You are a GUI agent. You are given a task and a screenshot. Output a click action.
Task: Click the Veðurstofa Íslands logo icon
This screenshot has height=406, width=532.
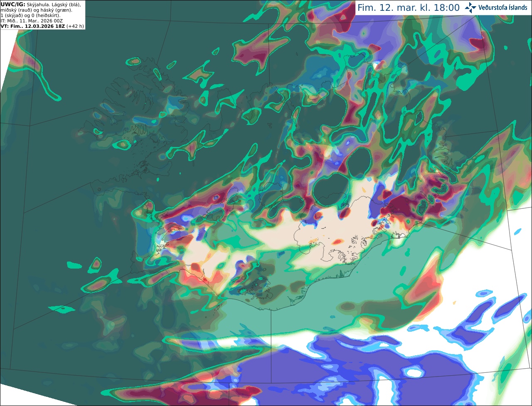(470, 7)
